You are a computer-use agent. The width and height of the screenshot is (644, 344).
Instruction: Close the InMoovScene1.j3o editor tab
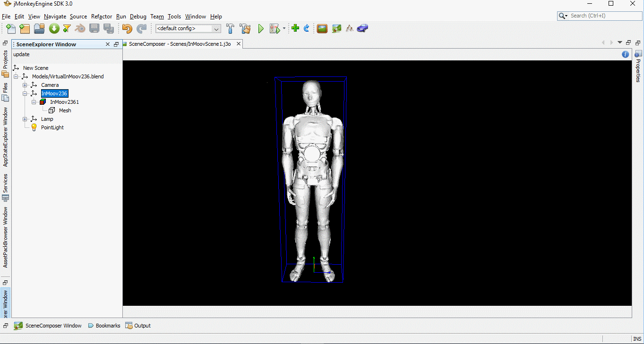coord(239,44)
